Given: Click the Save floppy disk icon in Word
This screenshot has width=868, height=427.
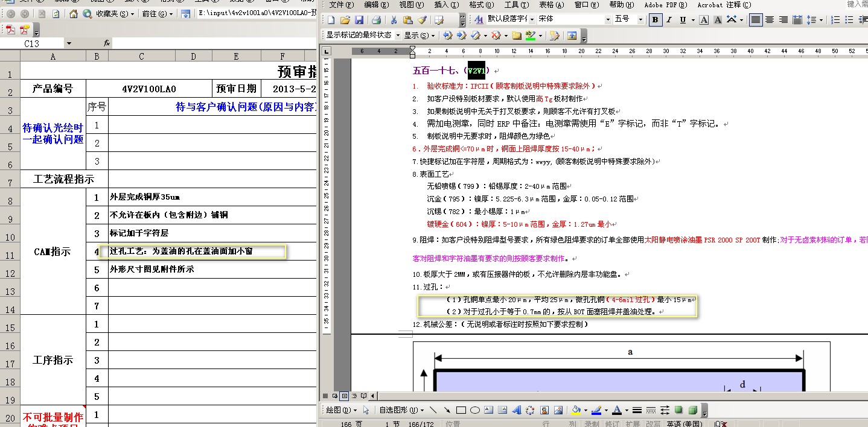Looking at the screenshot, I should [359, 20].
